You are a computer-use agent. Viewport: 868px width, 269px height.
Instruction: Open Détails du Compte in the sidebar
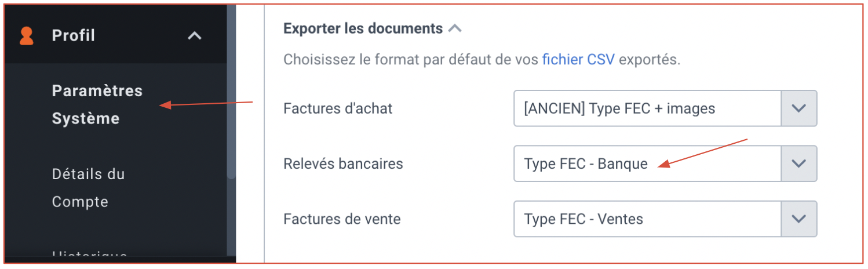[88, 188]
